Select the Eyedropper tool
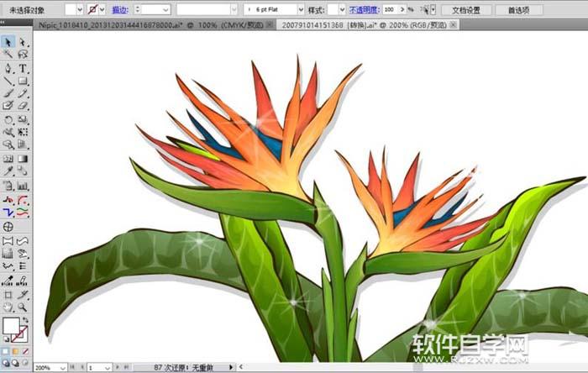Image resolution: width=588 pixels, height=373 pixels. click(8, 171)
